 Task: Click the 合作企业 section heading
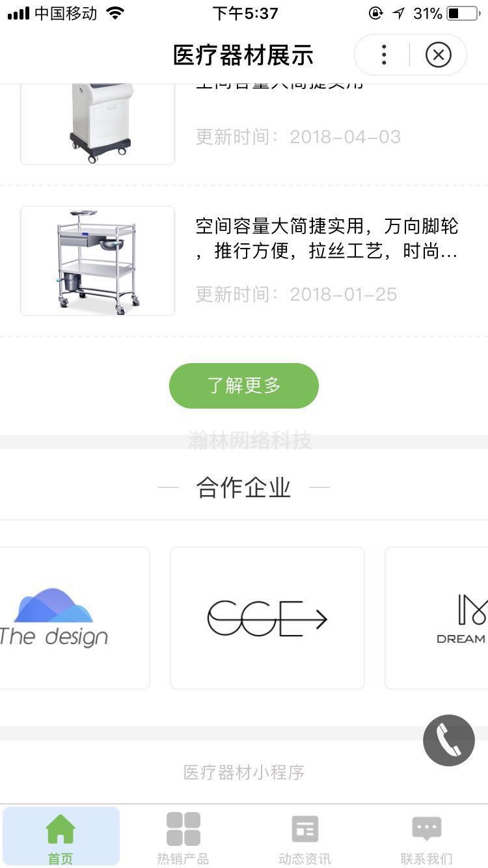pos(244,487)
